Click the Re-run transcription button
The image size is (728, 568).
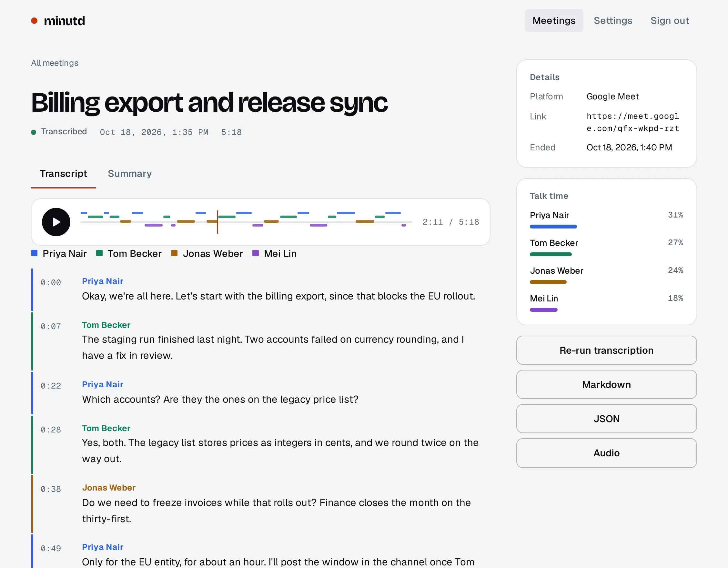click(606, 350)
